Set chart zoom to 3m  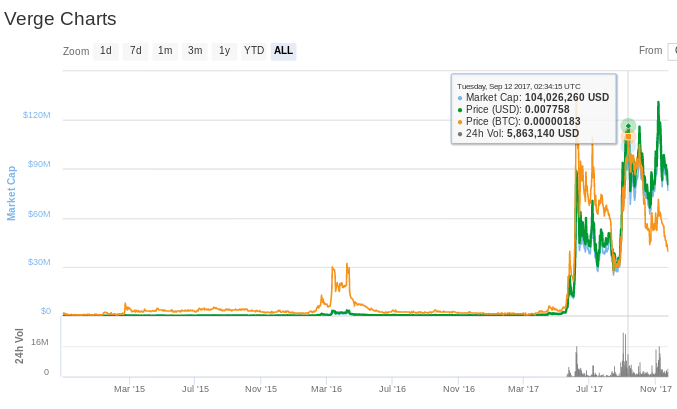coord(195,51)
